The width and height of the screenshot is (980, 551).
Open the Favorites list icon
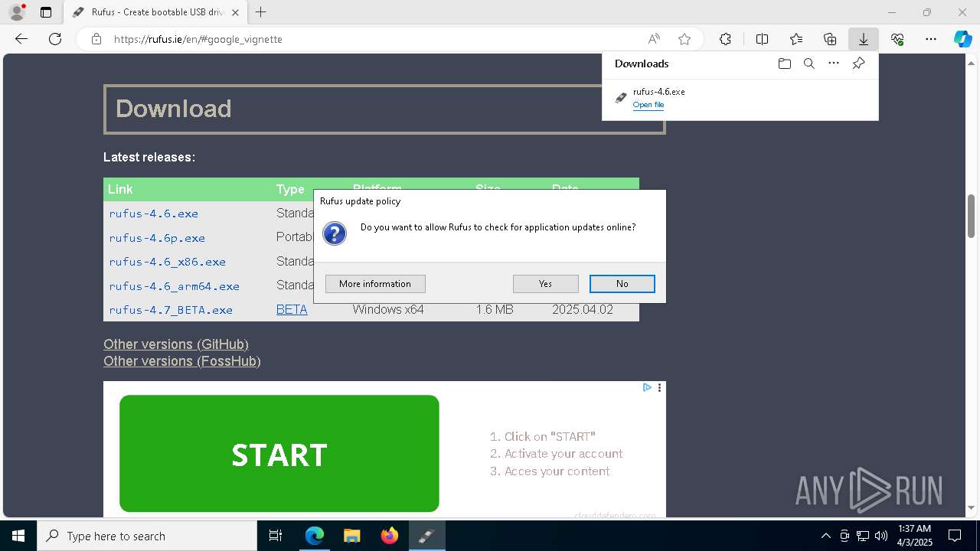796,39
